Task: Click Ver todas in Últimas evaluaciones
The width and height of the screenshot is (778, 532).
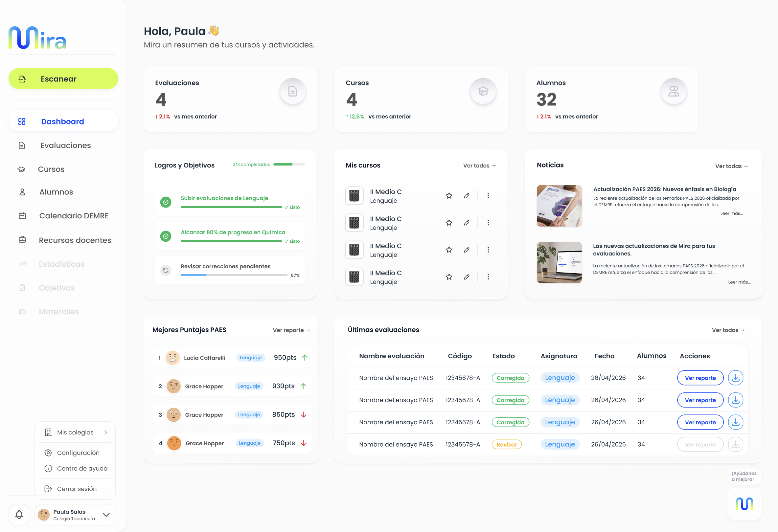Action: point(728,330)
